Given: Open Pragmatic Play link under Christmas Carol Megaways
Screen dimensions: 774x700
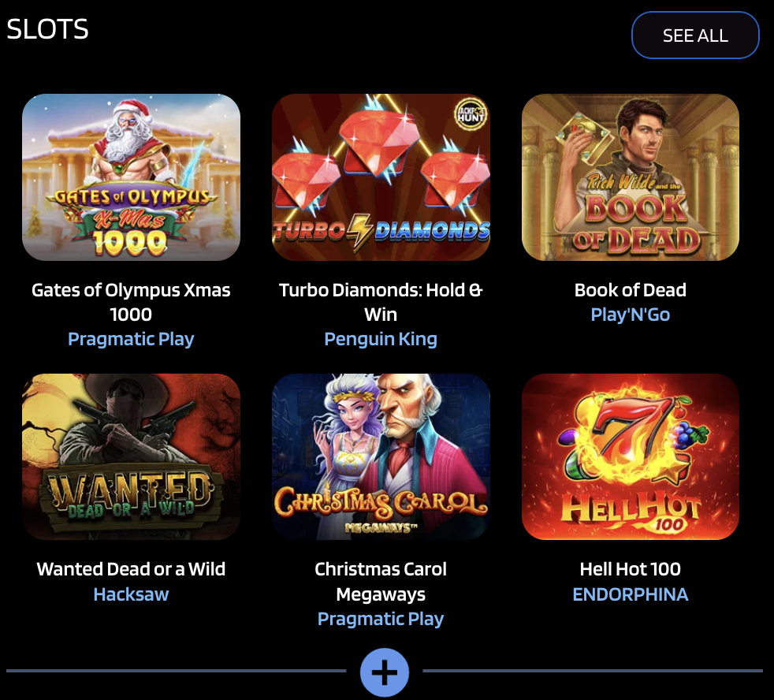Looking at the screenshot, I should click(x=381, y=619).
